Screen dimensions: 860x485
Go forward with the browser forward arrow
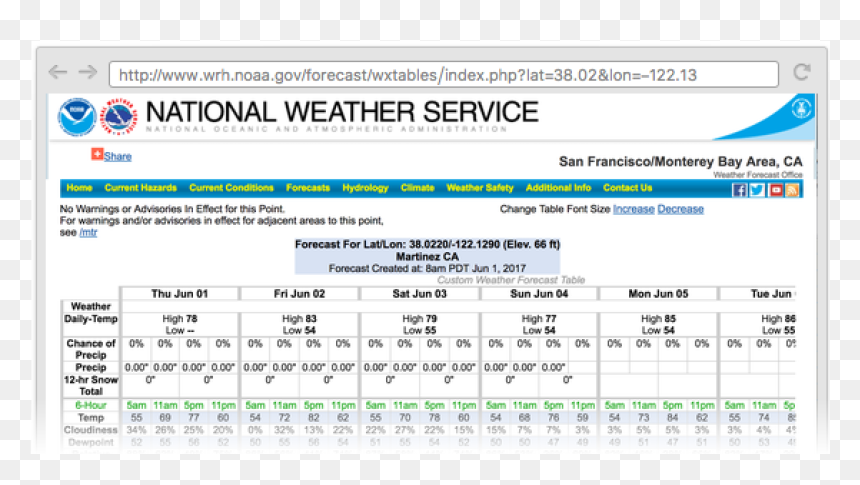coord(88,72)
